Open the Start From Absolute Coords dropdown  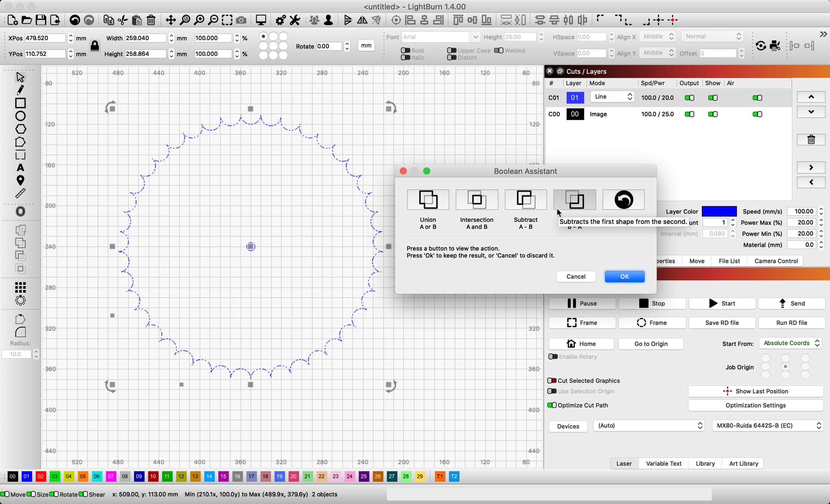point(791,343)
